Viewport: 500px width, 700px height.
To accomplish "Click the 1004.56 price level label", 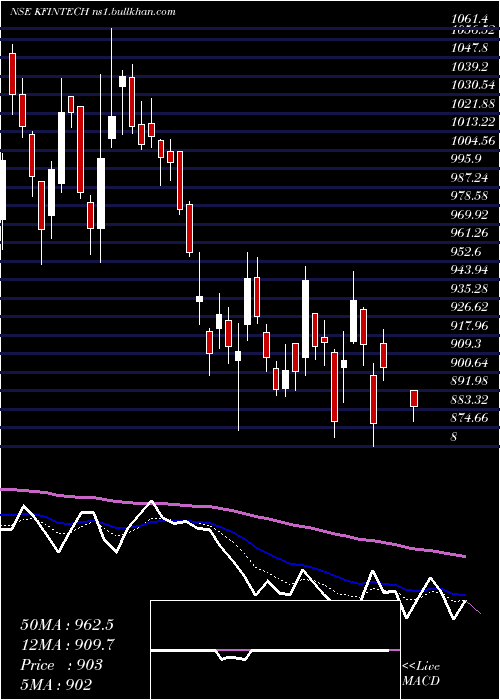I will [473, 141].
